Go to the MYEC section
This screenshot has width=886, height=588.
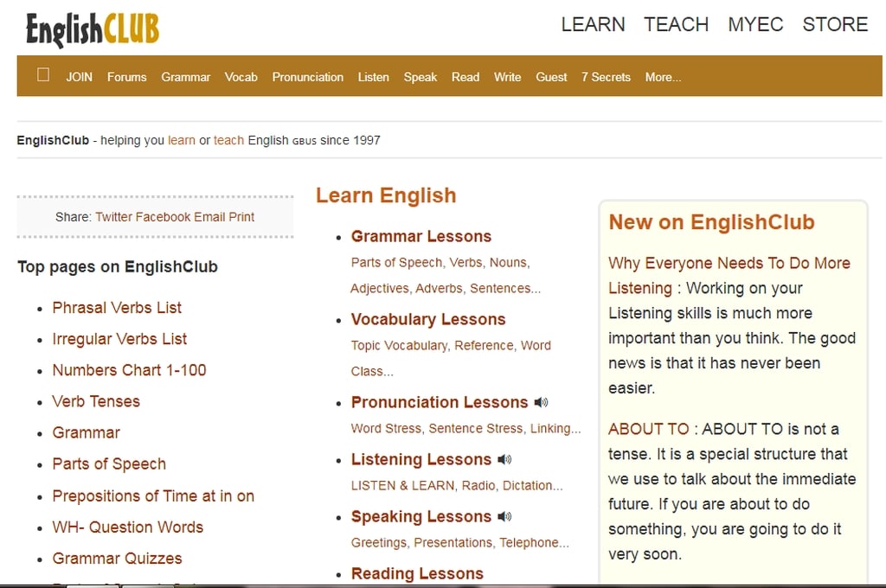coord(755,24)
